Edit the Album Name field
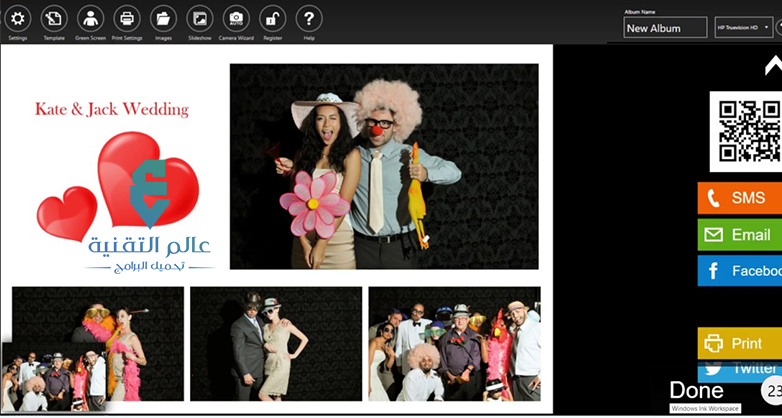 click(x=665, y=28)
